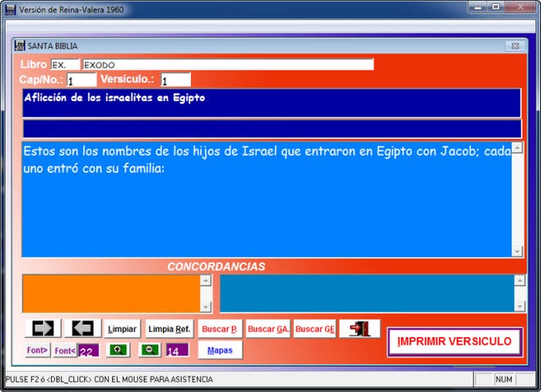
Task: Click the zoom out magnifier button
Action: (x=150, y=350)
